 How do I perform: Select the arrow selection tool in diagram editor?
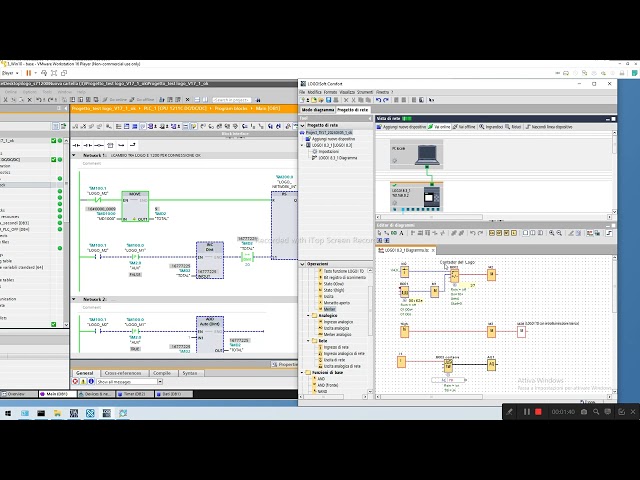click(380, 233)
